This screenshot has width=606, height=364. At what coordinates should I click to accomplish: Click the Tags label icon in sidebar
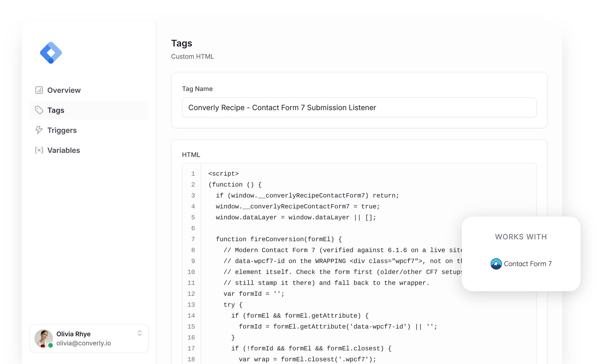tap(39, 110)
